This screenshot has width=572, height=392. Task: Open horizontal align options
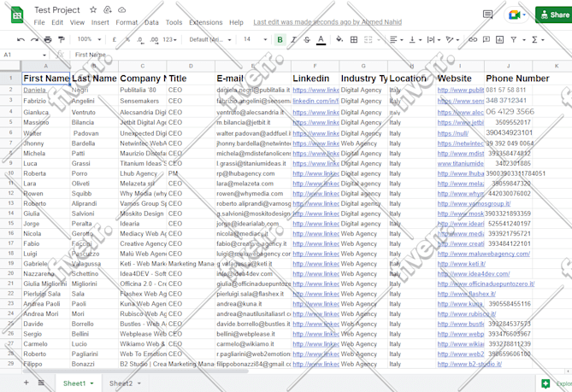click(396, 39)
